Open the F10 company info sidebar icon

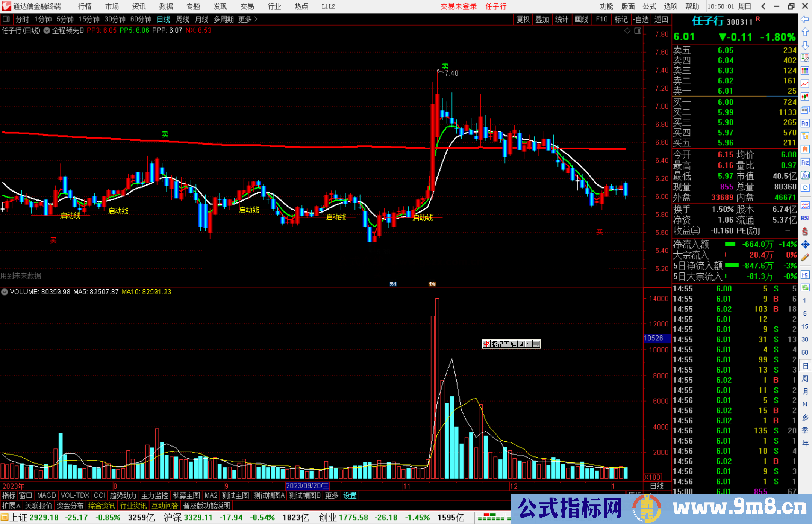[805, 123]
